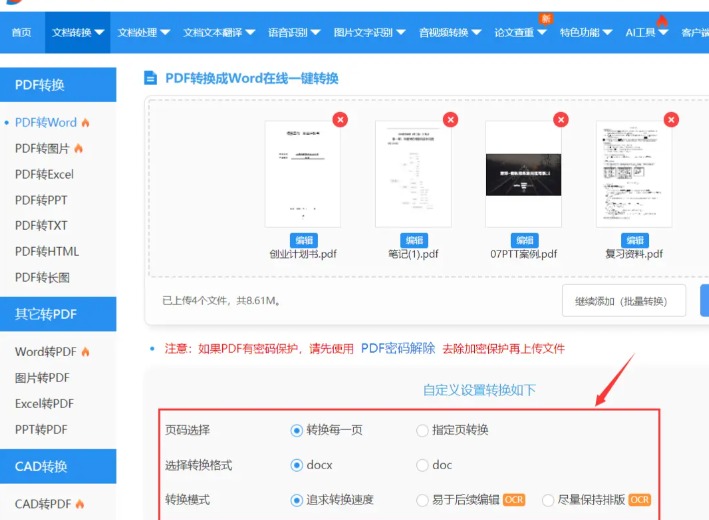The width and height of the screenshot is (709, 520).
Task: Open PDF转Word in the sidebar
Action: click(x=46, y=123)
